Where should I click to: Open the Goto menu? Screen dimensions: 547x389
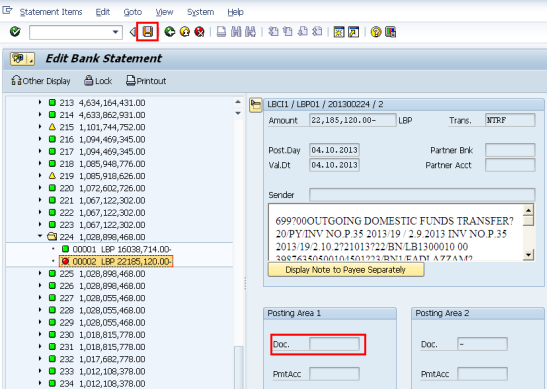tap(133, 12)
